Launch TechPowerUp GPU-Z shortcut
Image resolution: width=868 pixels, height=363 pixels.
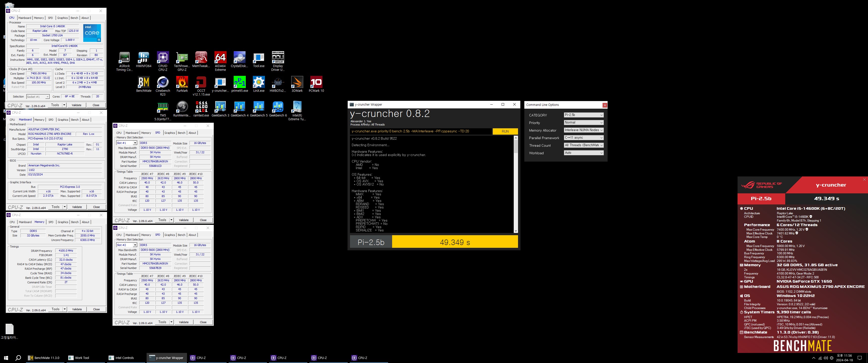pos(182,61)
